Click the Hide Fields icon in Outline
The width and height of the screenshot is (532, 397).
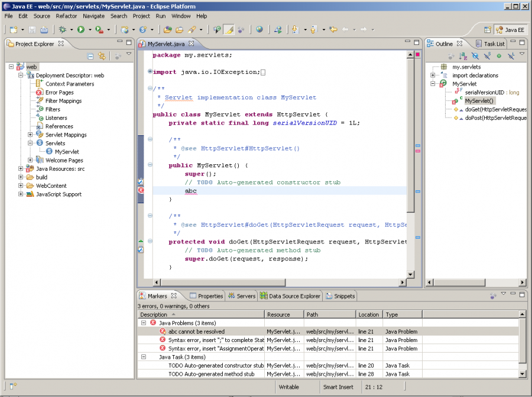coord(475,55)
